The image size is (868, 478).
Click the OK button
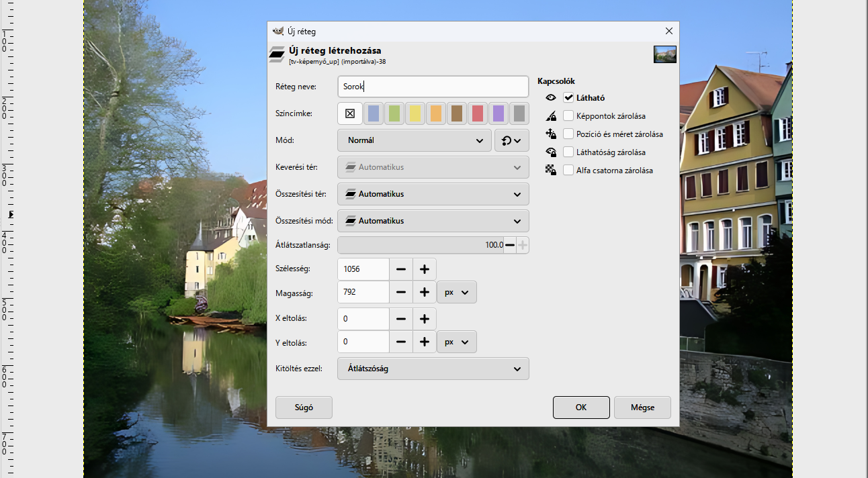(x=581, y=407)
